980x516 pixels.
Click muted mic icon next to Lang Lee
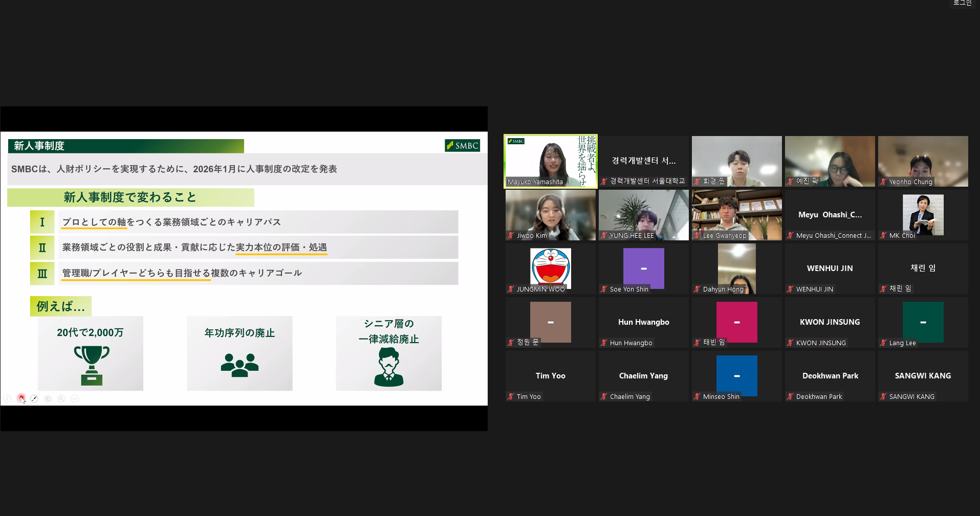[x=884, y=343]
